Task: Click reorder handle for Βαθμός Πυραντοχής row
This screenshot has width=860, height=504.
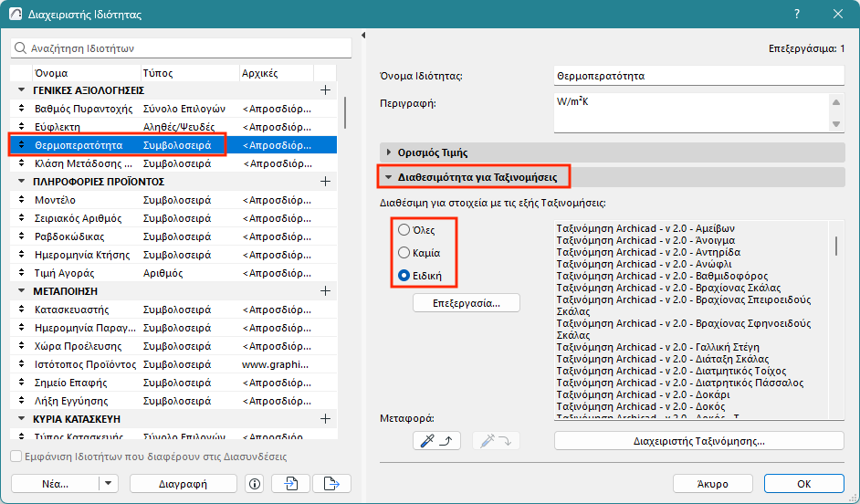Action: [x=21, y=109]
